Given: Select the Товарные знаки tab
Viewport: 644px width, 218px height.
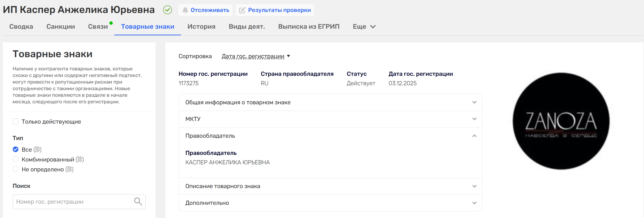Looking at the screenshot, I should coord(148,27).
